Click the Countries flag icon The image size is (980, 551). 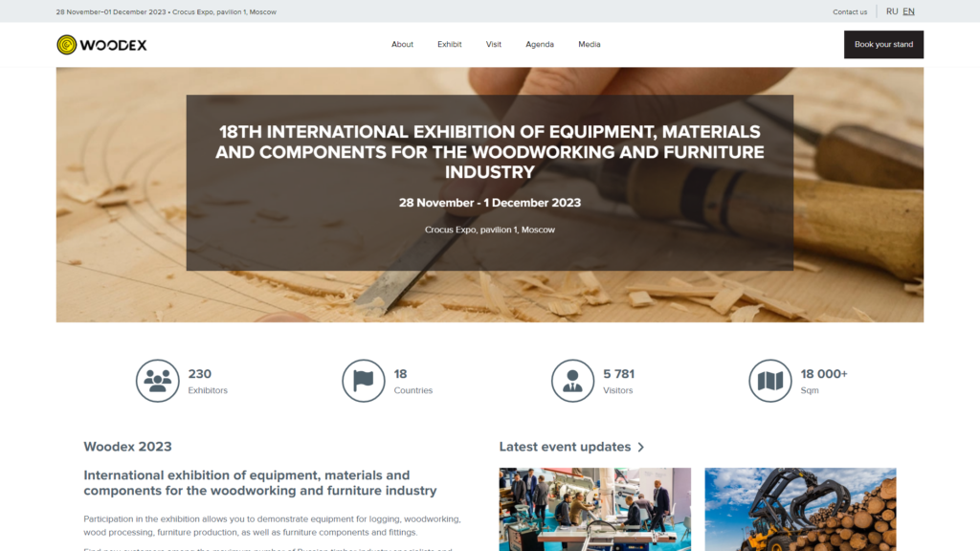363,381
